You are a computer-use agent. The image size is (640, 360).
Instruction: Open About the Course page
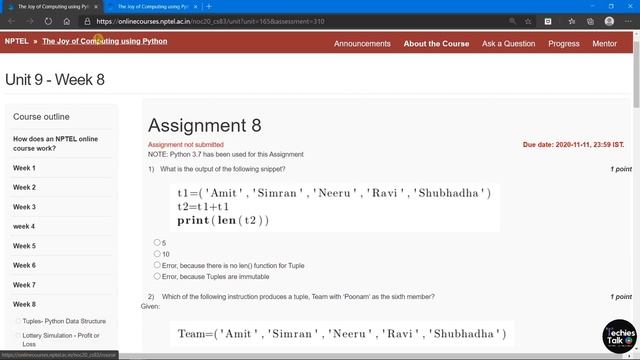pyautogui.click(x=436, y=44)
